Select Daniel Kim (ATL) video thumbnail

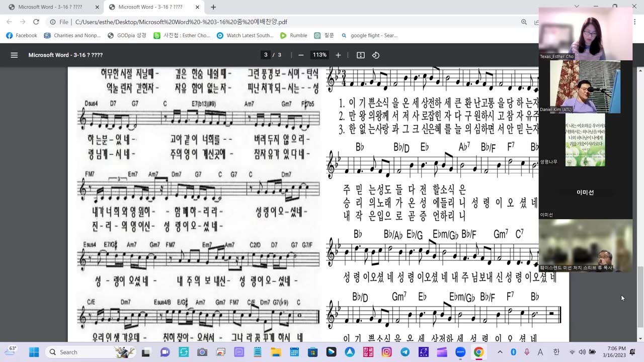point(585,86)
